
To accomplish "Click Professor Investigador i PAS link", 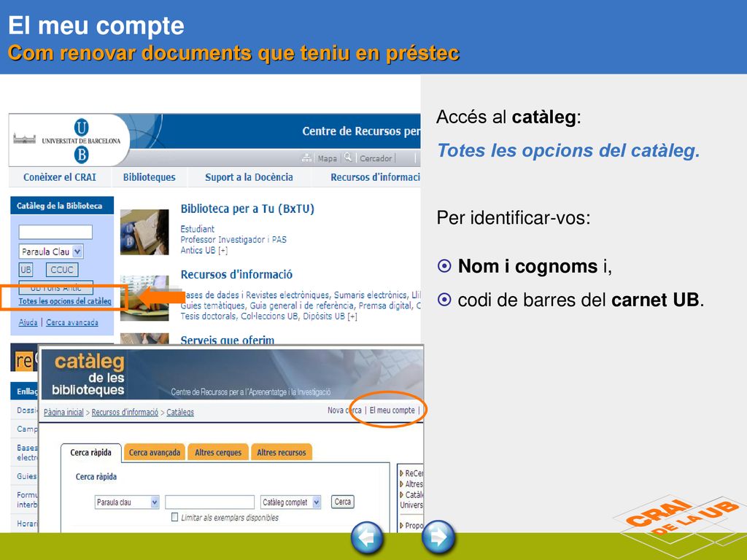I will (x=233, y=239).
